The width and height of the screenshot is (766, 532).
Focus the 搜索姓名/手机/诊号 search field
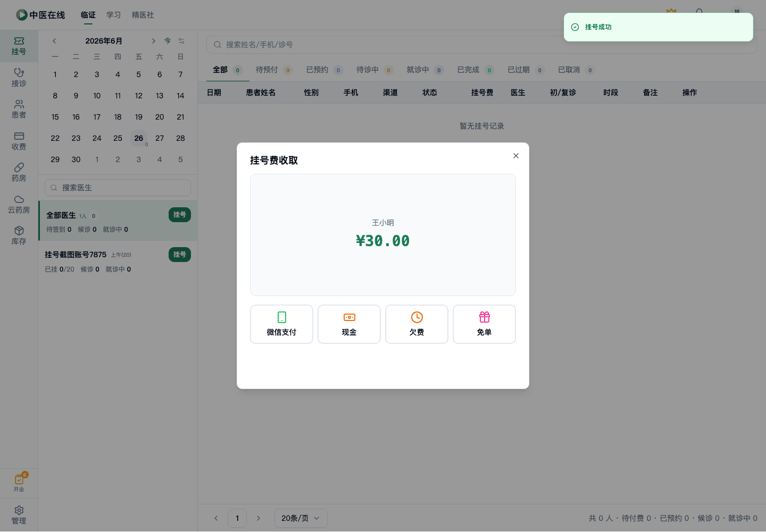click(481, 45)
